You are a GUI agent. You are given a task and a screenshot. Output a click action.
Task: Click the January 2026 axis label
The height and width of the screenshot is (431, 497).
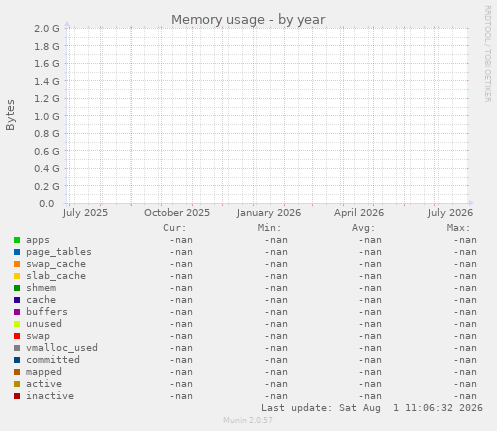(x=269, y=213)
